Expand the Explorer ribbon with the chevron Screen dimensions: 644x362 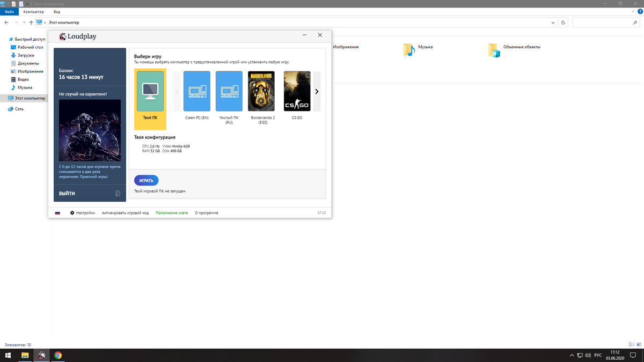click(632, 11)
